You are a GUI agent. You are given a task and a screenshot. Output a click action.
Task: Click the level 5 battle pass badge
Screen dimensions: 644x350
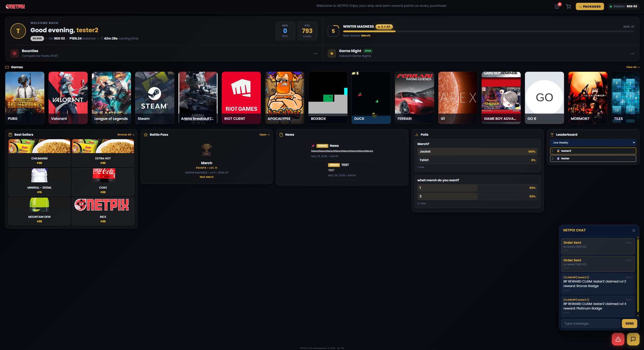pos(333,31)
